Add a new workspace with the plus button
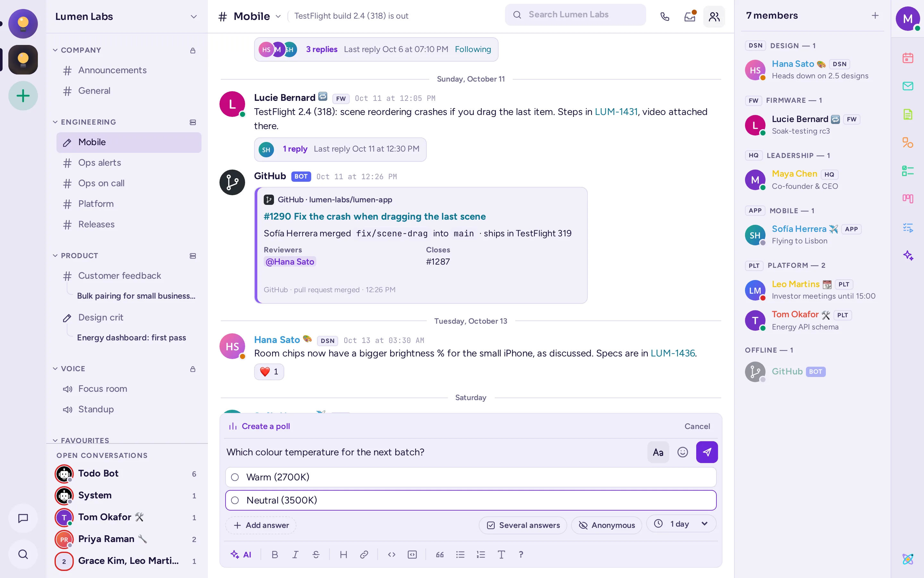This screenshot has width=924, height=578. (x=23, y=96)
